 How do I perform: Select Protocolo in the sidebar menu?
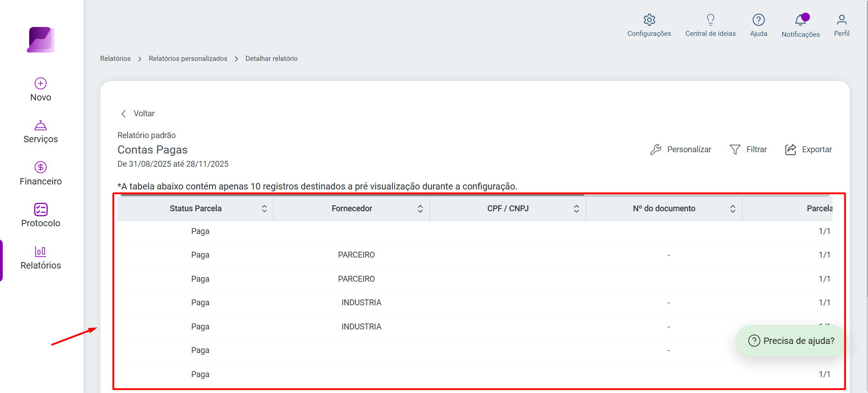(40, 223)
